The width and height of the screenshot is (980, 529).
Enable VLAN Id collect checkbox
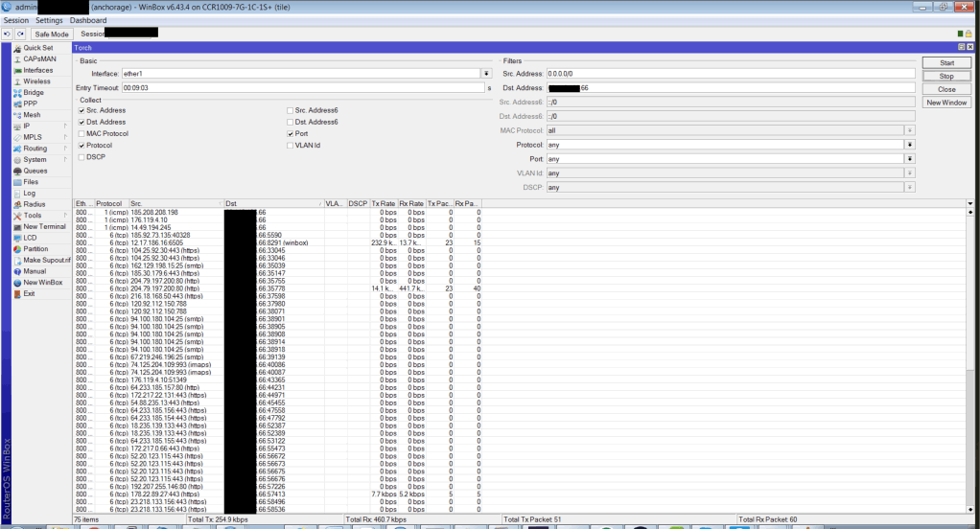pos(290,146)
